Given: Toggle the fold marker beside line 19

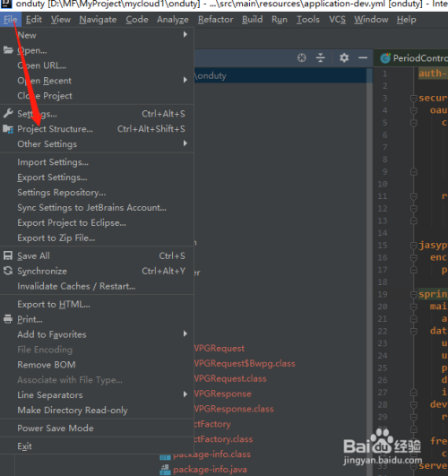Looking at the screenshot, I should click(x=413, y=294).
